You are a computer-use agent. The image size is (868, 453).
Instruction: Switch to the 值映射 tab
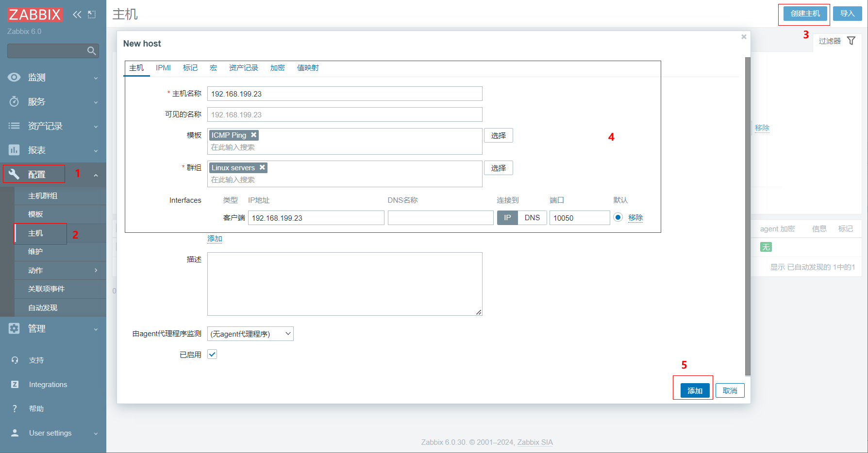(308, 68)
